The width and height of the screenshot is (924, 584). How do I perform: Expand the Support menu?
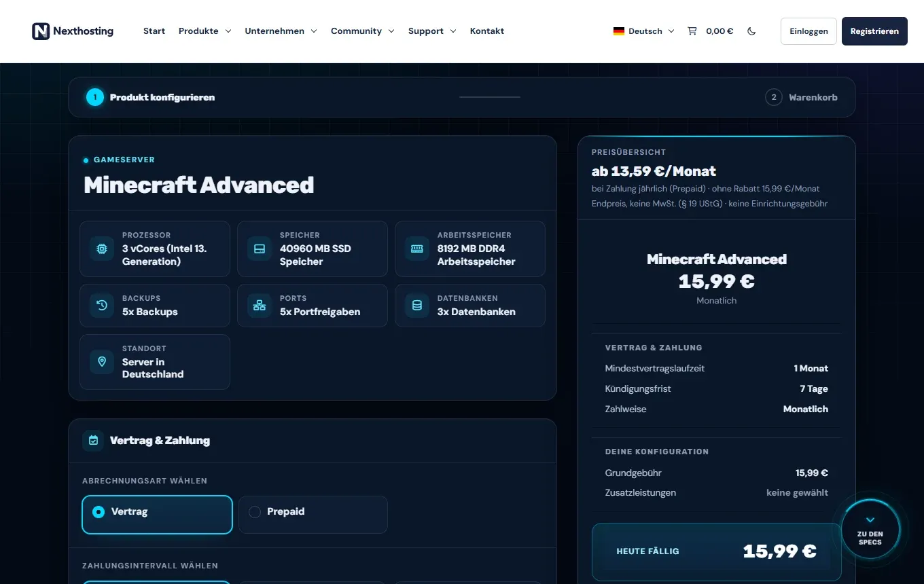click(432, 31)
